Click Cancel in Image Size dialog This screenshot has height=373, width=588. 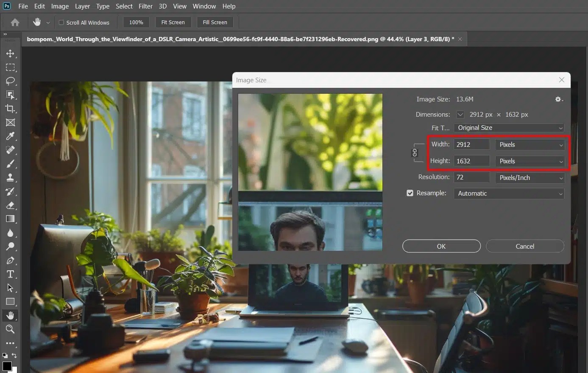coord(525,246)
